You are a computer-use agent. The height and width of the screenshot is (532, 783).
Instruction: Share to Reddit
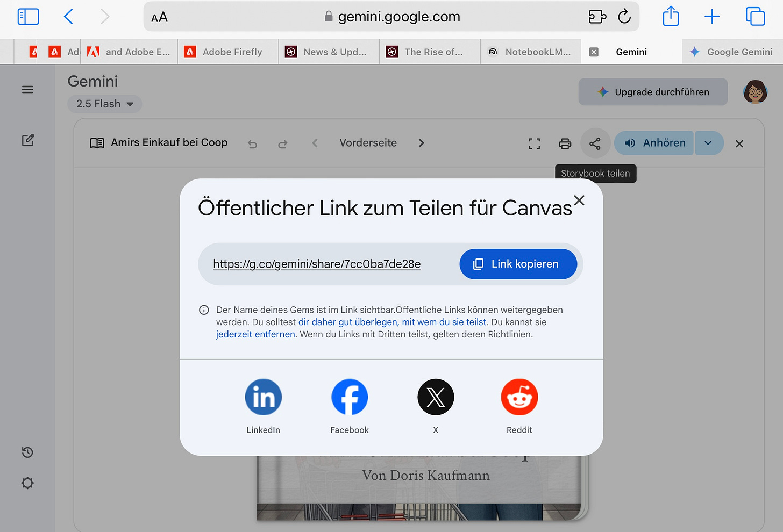click(x=519, y=397)
